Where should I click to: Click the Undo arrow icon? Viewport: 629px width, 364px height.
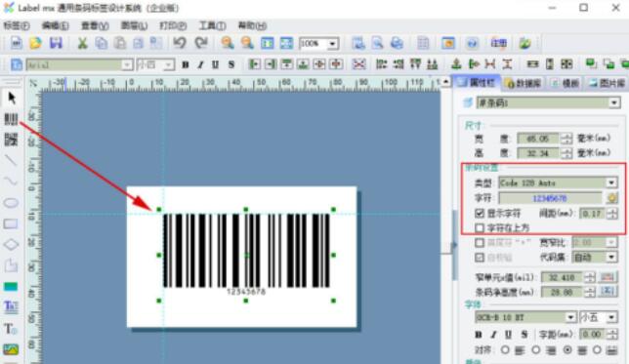tap(180, 43)
